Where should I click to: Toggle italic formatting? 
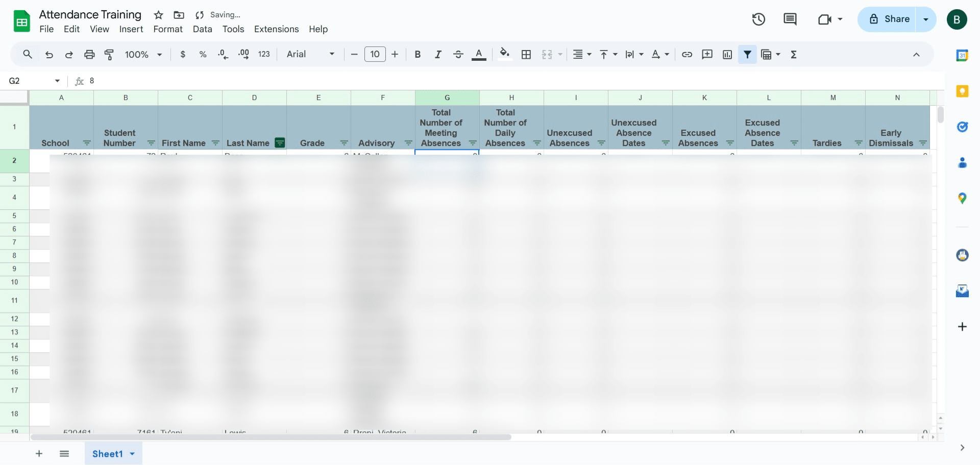[438, 54]
